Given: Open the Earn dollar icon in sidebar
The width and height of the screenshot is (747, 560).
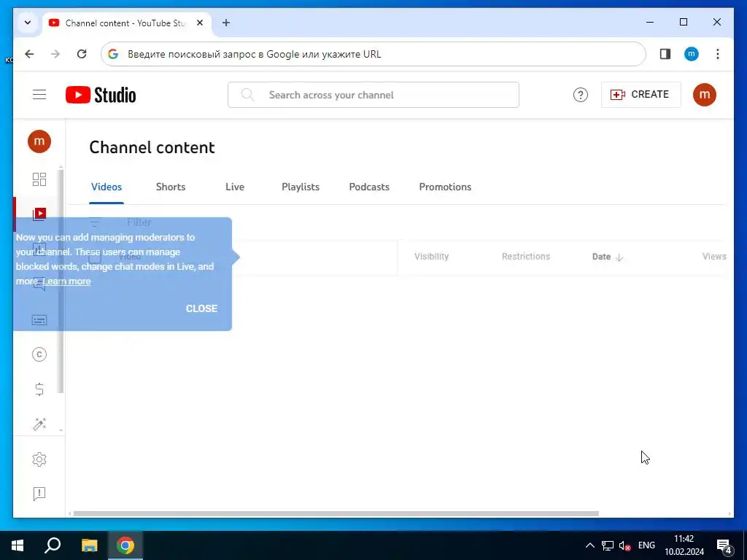Looking at the screenshot, I should click(39, 389).
